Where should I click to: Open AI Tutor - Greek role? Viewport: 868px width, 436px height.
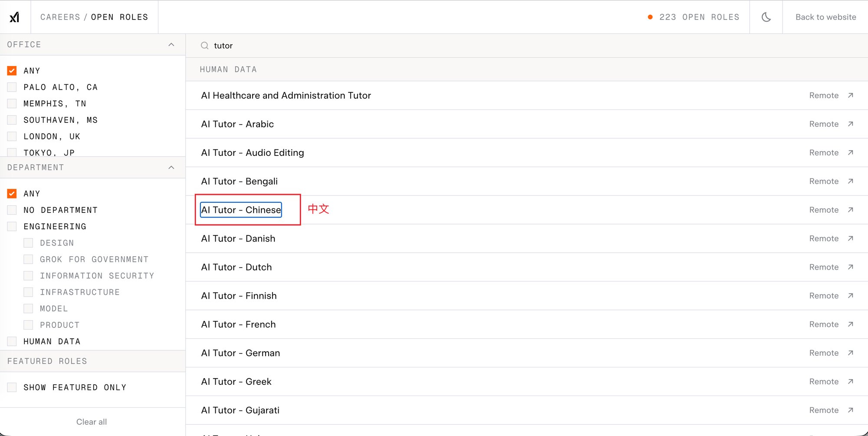pos(236,382)
